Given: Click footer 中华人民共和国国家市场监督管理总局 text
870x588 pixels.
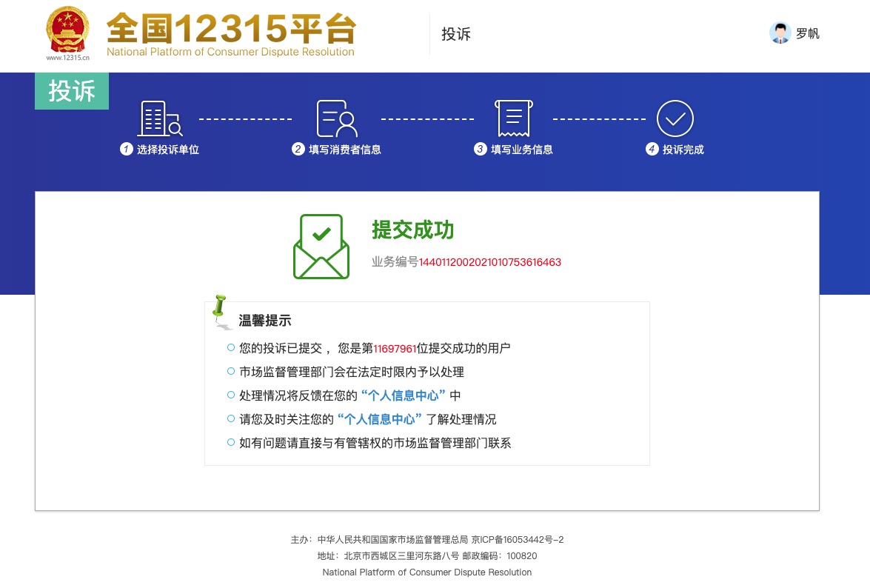Looking at the screenshot, I should point(392,540).
